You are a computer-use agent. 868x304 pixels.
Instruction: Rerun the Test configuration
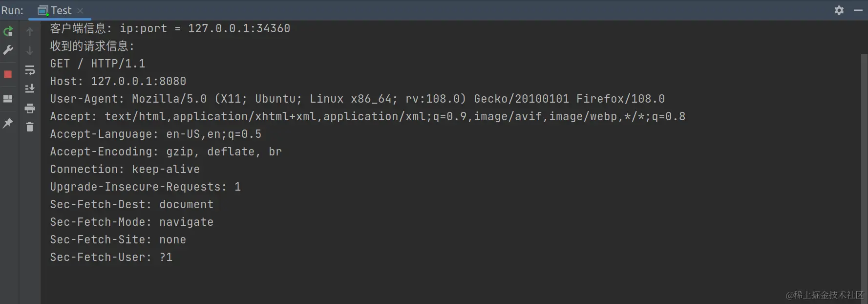click(8, 32)
